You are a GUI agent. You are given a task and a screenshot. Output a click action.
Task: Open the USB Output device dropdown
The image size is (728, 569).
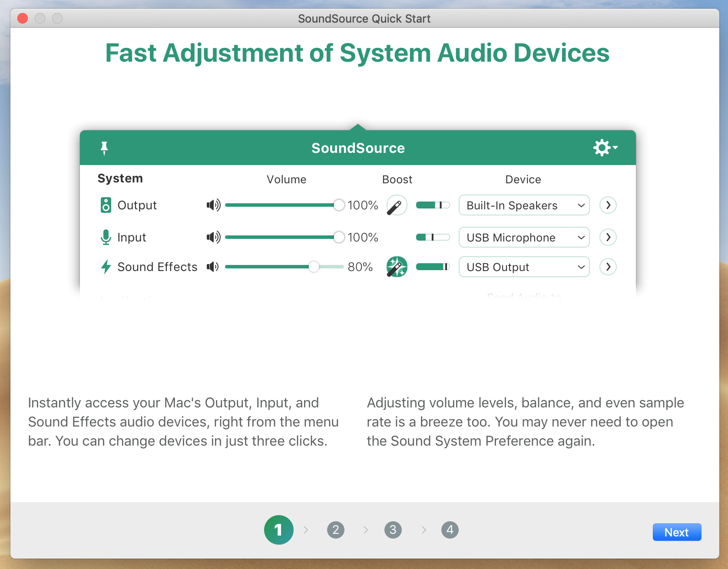524,267
